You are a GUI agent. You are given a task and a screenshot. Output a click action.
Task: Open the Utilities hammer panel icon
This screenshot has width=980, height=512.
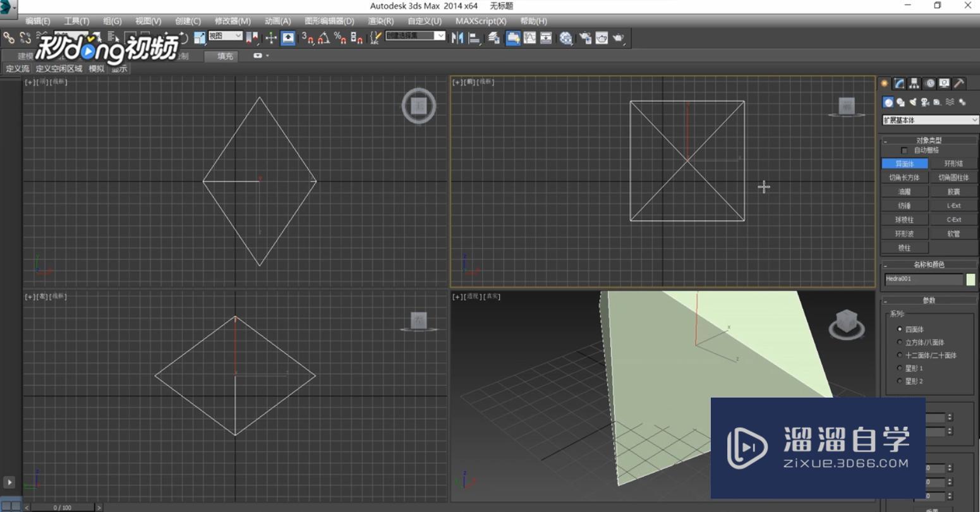(x=959, y=83)
